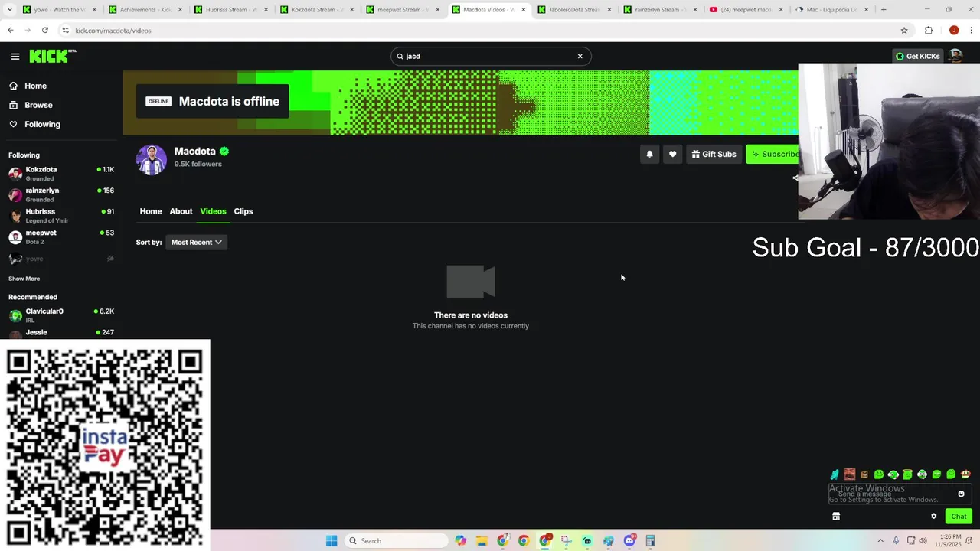Screen dimensions: 980x551
Task: Show hidden system tray icons
Action: 880,541
